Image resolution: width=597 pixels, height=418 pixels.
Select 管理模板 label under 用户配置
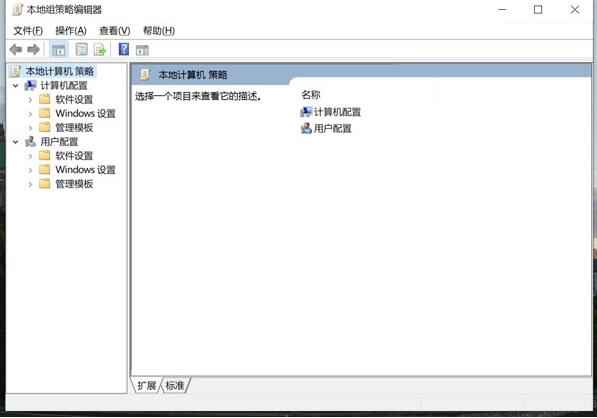click(x=74, y=184)
